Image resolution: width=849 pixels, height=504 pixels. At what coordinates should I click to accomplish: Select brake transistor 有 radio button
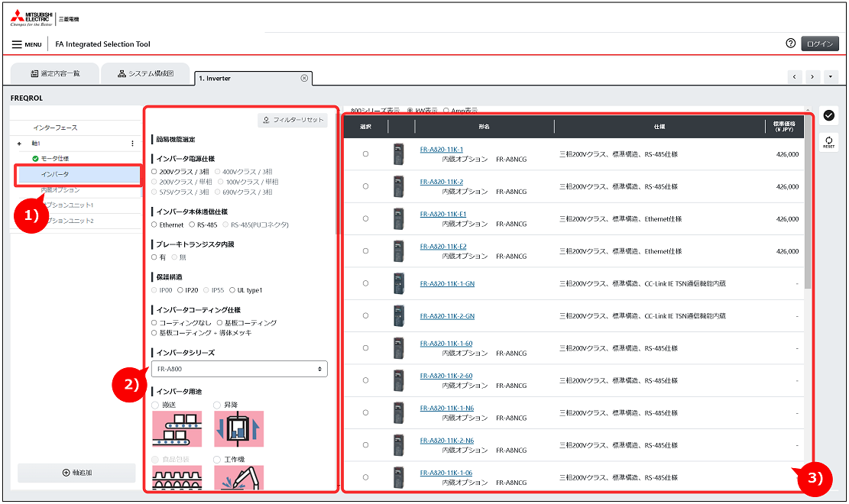pos(154,257)
